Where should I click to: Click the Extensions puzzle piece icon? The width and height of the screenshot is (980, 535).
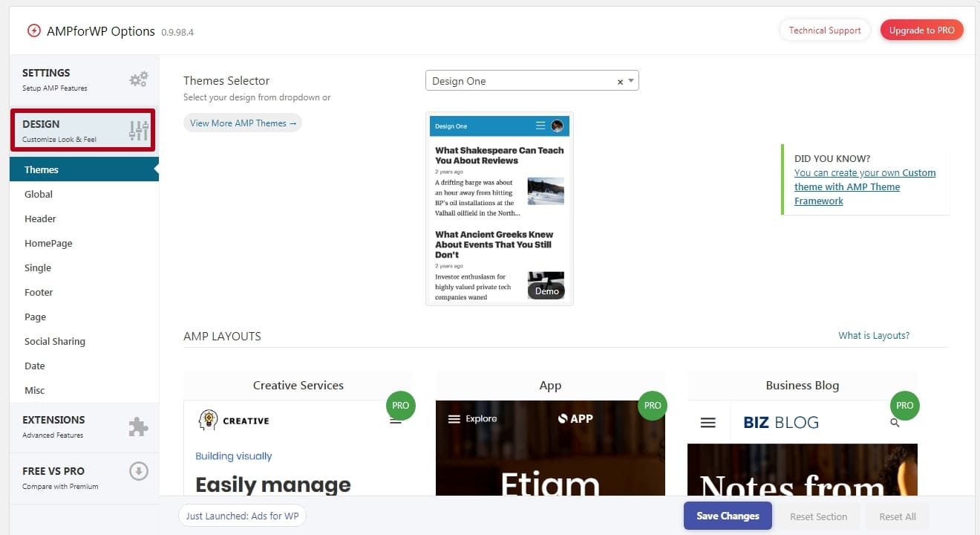click(x=139, y=427)
